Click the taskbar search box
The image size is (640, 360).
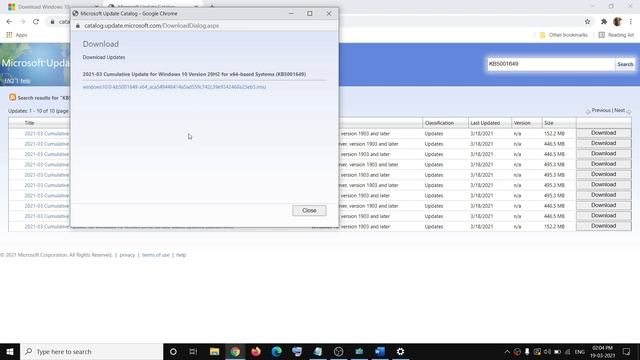[92, 351]
